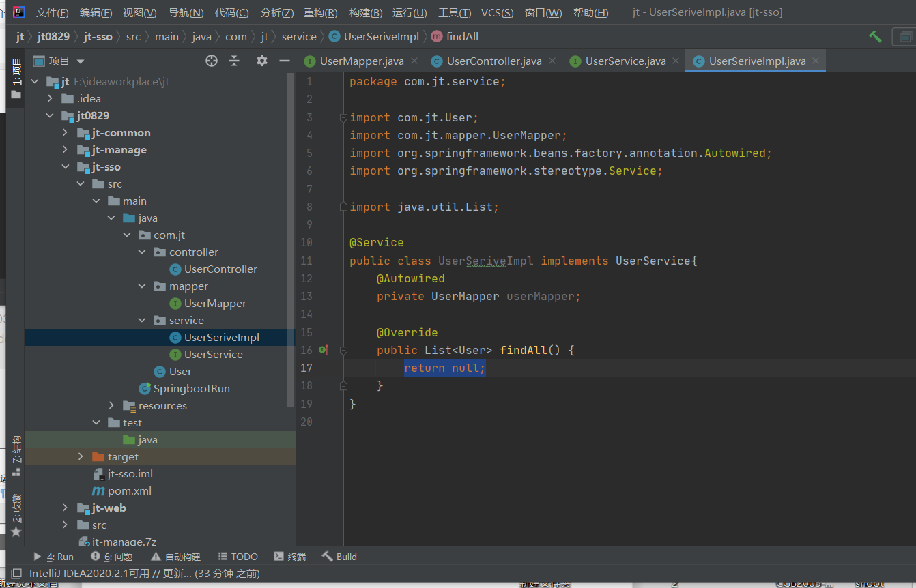Select UserController class in tree
Image resolution: width=916 pixels, height=588 pixels.
(x=214, y=269)
